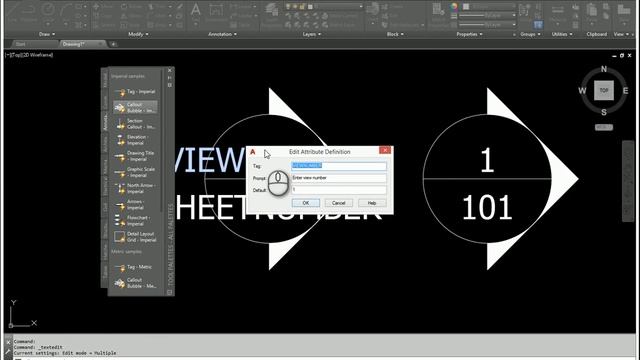The image size is (640, 360).
Task: Open Layer Properties from the Layers panel
Action: pos(272,14)
